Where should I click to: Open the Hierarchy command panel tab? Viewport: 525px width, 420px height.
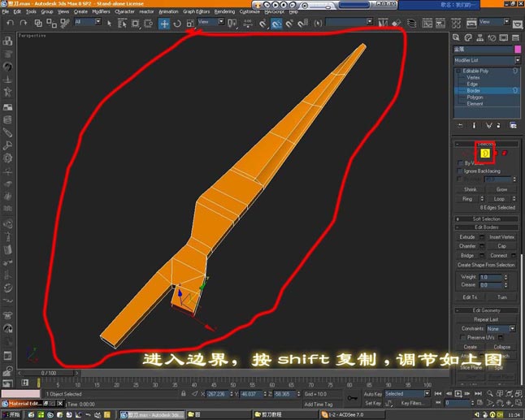pos(479,37)
